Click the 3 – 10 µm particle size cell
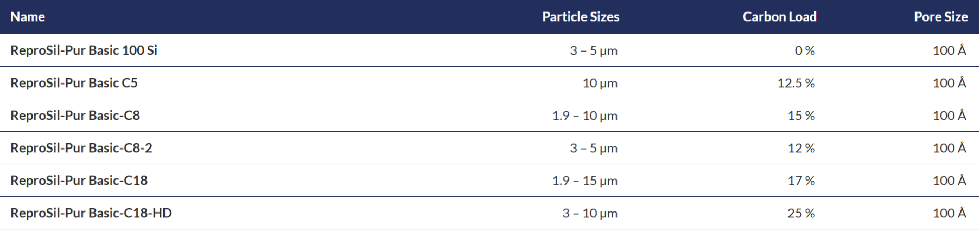The image size is (980, 231). coord(590,213)
